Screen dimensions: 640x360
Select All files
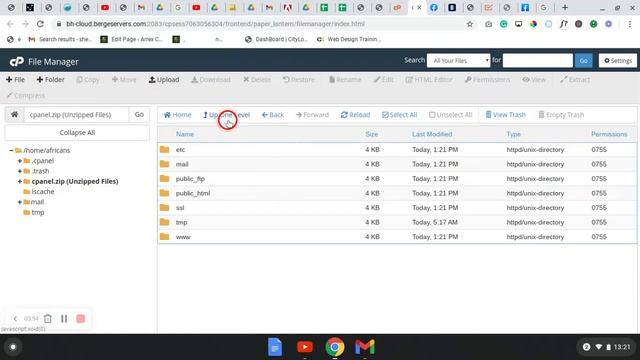(399, 115)
